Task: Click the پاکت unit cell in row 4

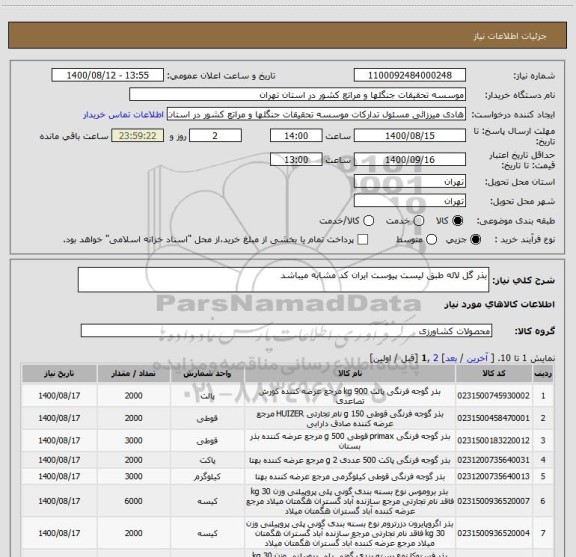Action: click(207, 460)
